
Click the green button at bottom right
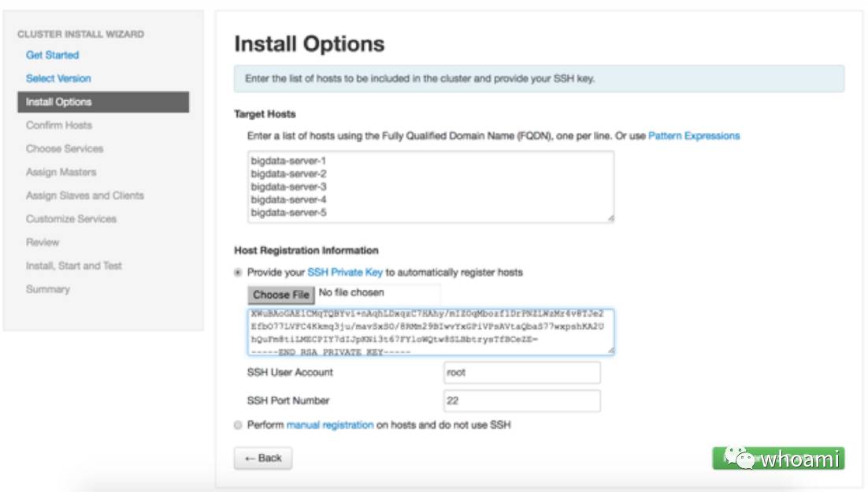coord(778,459)
